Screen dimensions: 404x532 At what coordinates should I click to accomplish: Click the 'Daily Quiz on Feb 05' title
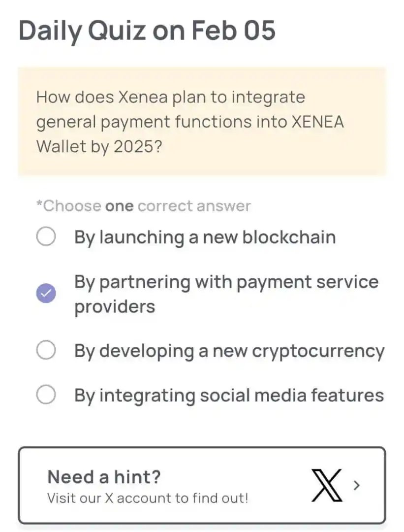coord(147,31)
